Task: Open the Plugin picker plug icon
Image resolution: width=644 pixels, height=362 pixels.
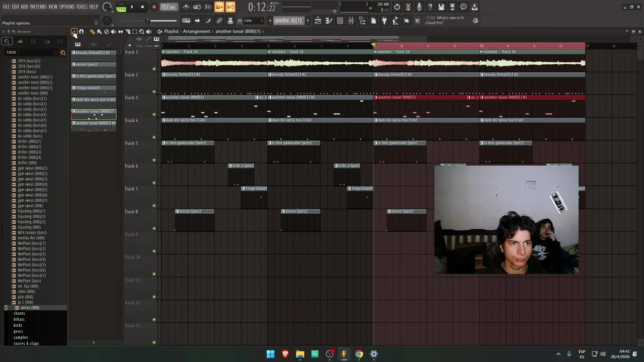Action: (384, 21)
